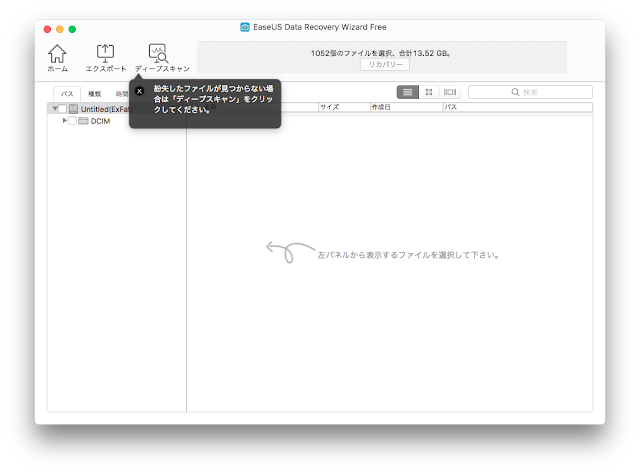Click the リカバリー recover button

click(385, 65)
